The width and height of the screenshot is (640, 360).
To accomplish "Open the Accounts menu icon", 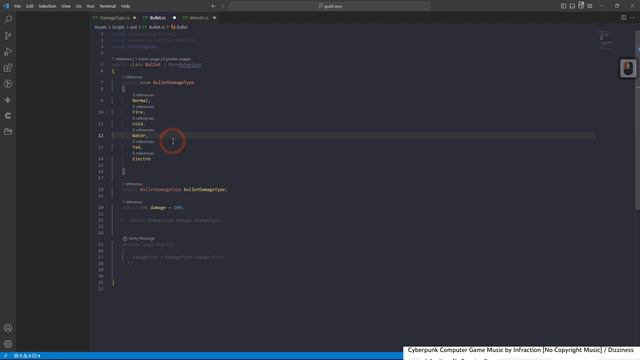I will 8,328.
